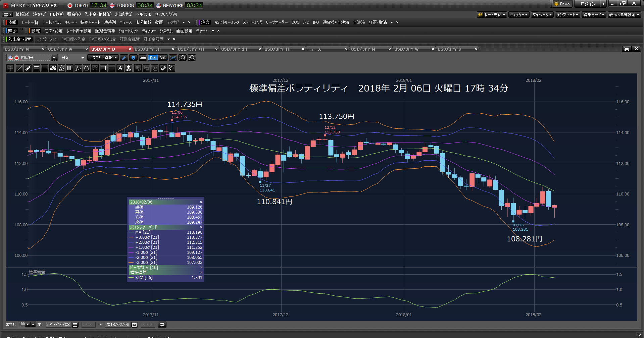Open the 表示・環境設定 dropdown

[x=624, y=14]
